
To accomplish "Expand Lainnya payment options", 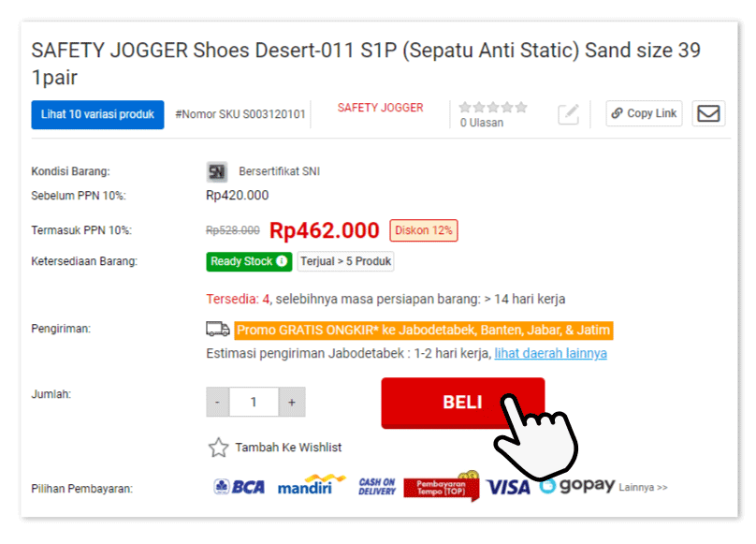I will [643, 488].
